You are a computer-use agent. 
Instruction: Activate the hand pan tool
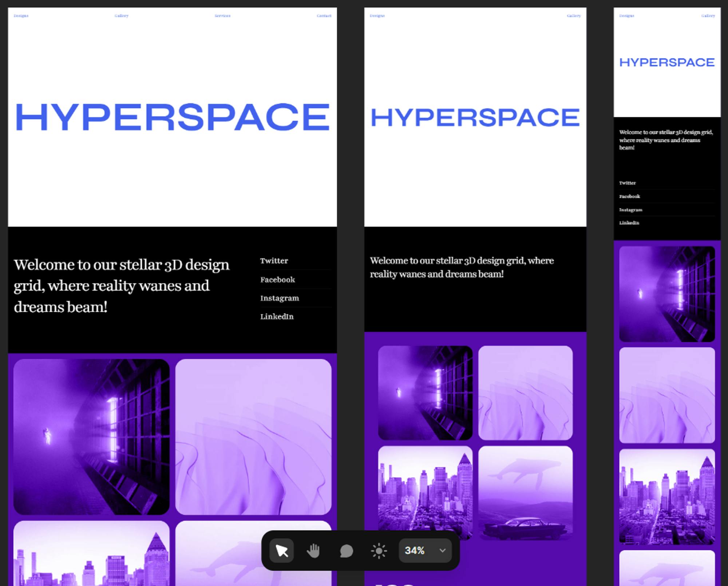[x=313, y=551]
